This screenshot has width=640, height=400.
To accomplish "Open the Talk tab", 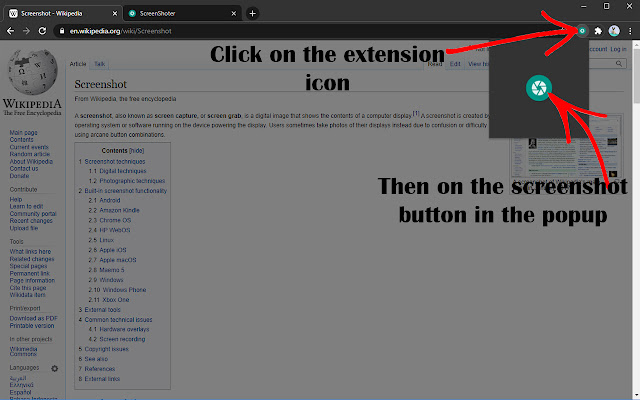I will [x=99, y=64].
